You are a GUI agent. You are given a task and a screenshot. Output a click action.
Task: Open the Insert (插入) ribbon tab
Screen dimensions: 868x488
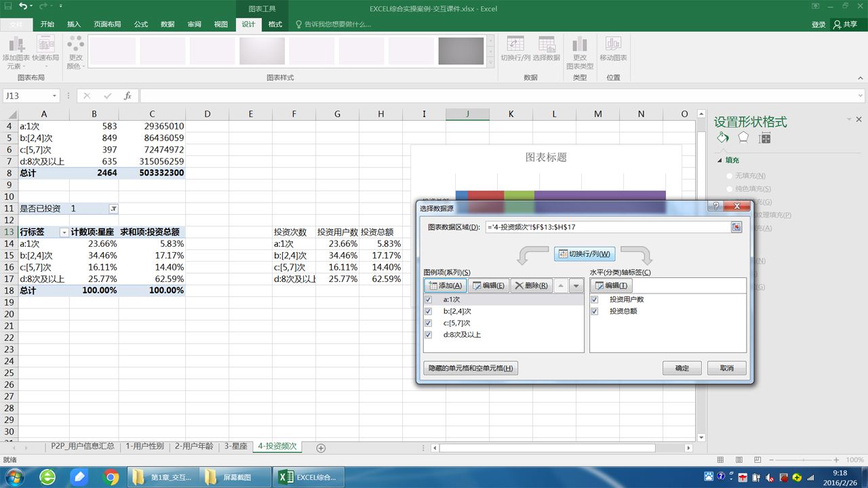coord(74,24)
